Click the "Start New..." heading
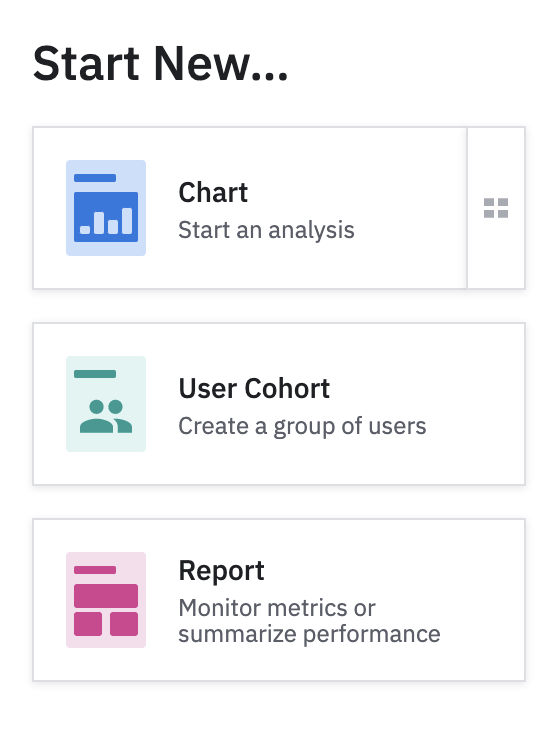556x754 pixels. coord(160,63)
